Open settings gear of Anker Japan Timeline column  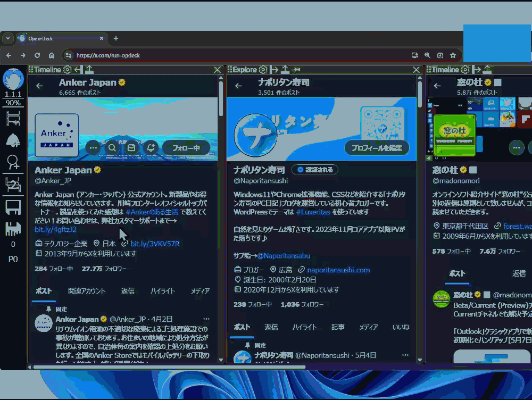pyautogui.click(x=68, y=70)
